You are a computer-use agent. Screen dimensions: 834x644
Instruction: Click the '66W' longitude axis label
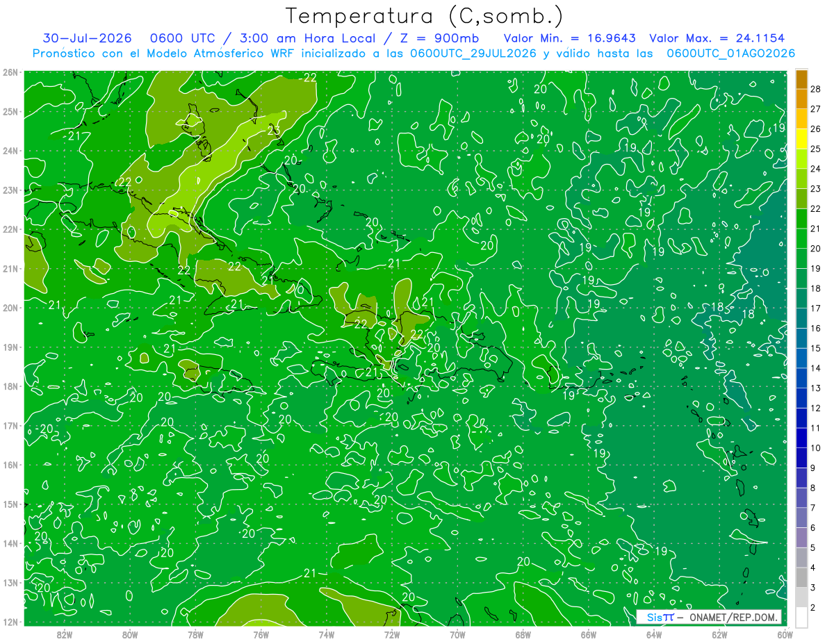point(589,634)
